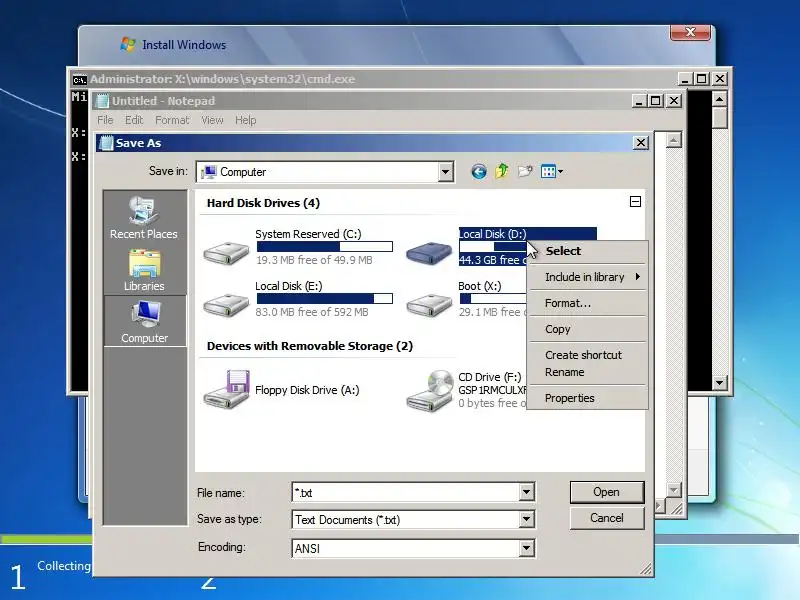This screenshot has height=600, width=800.
Task: Open Notepad File menu
Action: point(105,120)
